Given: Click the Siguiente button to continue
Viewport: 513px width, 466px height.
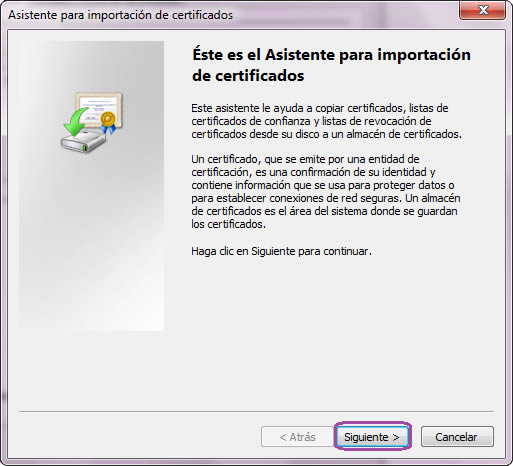Looking at the screenshot, I should coord(372,437).
